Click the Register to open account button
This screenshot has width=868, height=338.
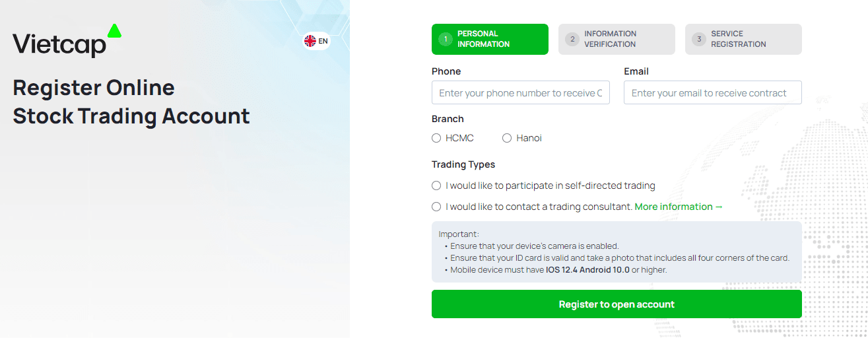click(x=617, y=304)
